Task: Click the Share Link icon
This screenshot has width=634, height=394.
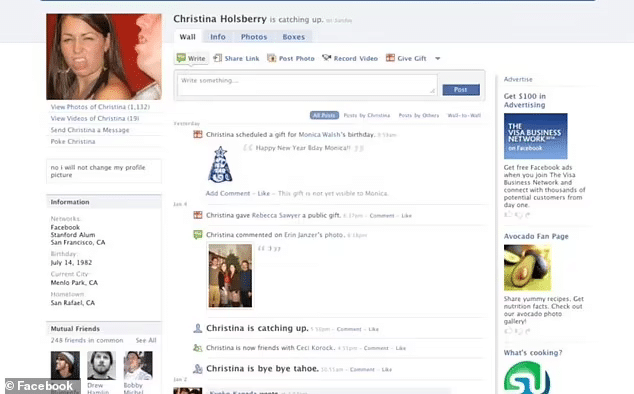Action: click(218, 58)
